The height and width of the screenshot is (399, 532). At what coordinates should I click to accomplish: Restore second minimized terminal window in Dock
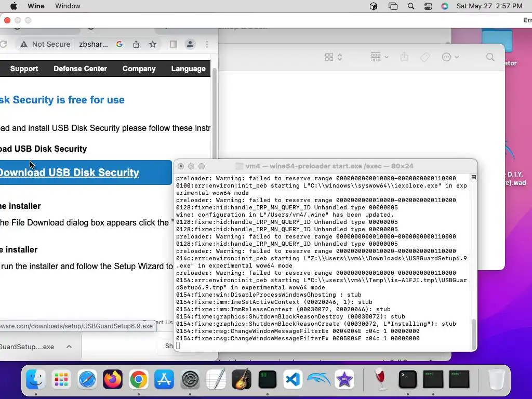459,379
